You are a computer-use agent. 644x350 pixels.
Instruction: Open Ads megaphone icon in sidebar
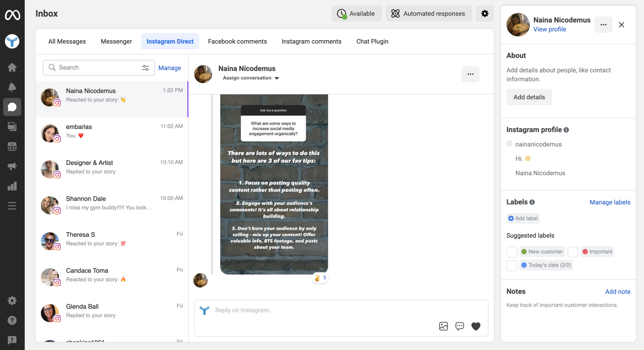pyautogui.click(x=12, y=166)
